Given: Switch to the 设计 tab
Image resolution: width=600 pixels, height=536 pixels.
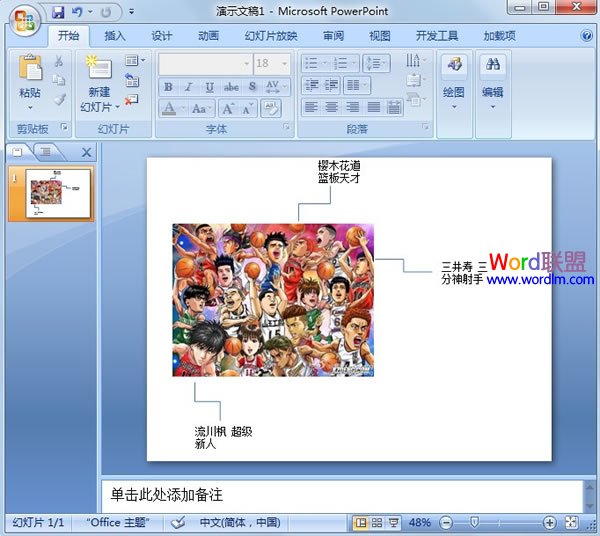Looking at the screenshot, I should [x=161, y=36].
